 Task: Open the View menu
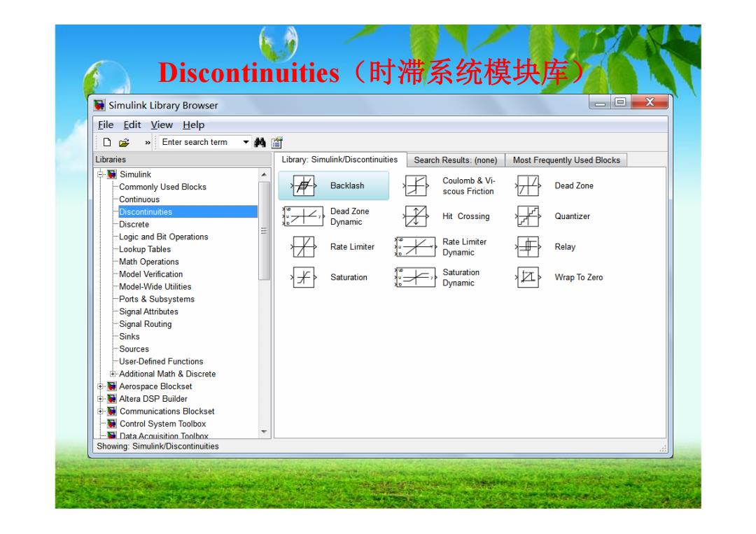tap(162, 125)
